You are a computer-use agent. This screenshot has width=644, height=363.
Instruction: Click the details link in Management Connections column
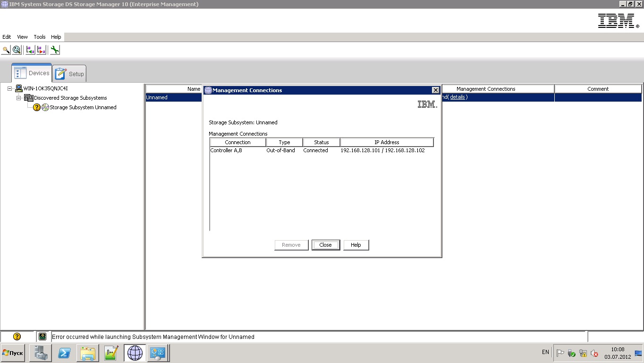458,97
